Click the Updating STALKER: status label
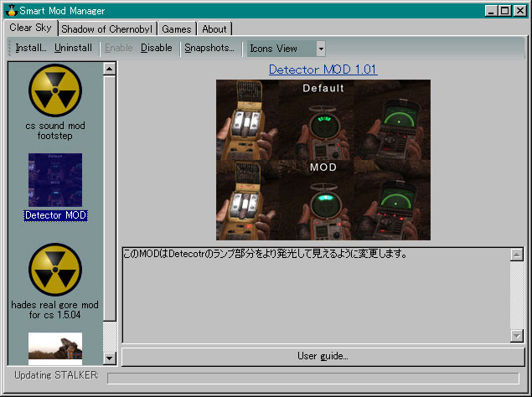This screenshot has height=397, width=532. point(56,375)
